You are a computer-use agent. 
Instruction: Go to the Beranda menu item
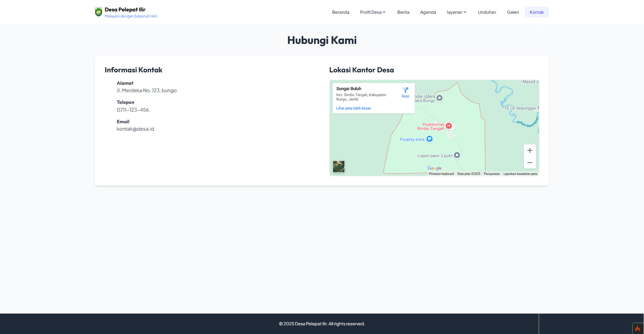340,12
